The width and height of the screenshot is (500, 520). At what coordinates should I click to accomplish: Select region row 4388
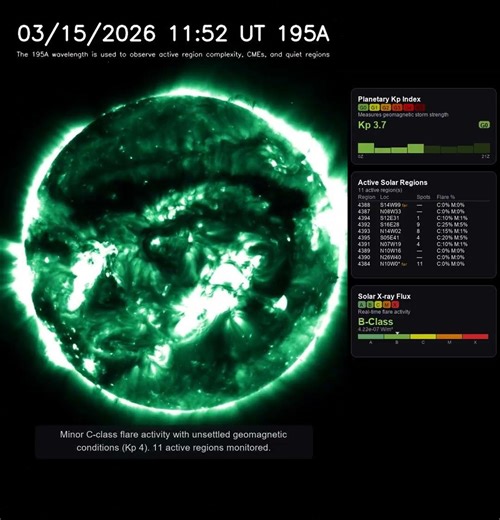click(423, 205)
